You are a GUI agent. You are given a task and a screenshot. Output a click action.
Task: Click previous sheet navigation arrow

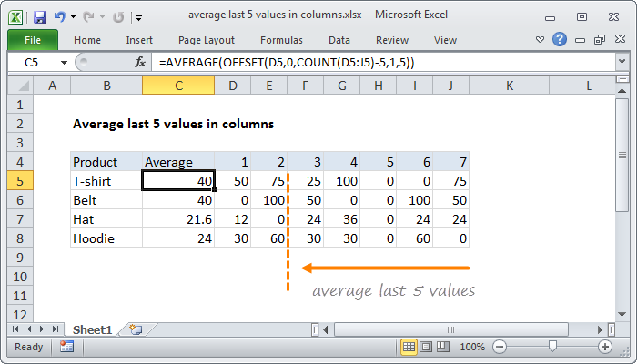29,329
